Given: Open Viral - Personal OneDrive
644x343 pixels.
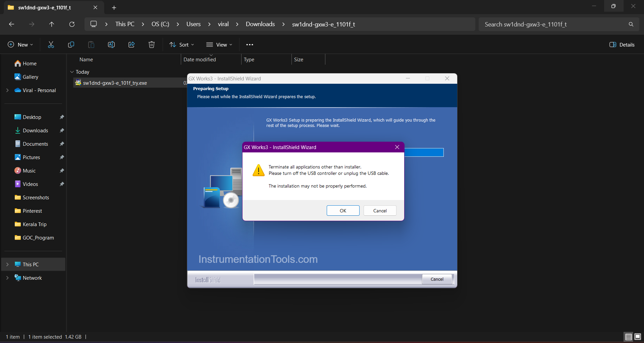Looking at the screenshot, I should [35, 90].
